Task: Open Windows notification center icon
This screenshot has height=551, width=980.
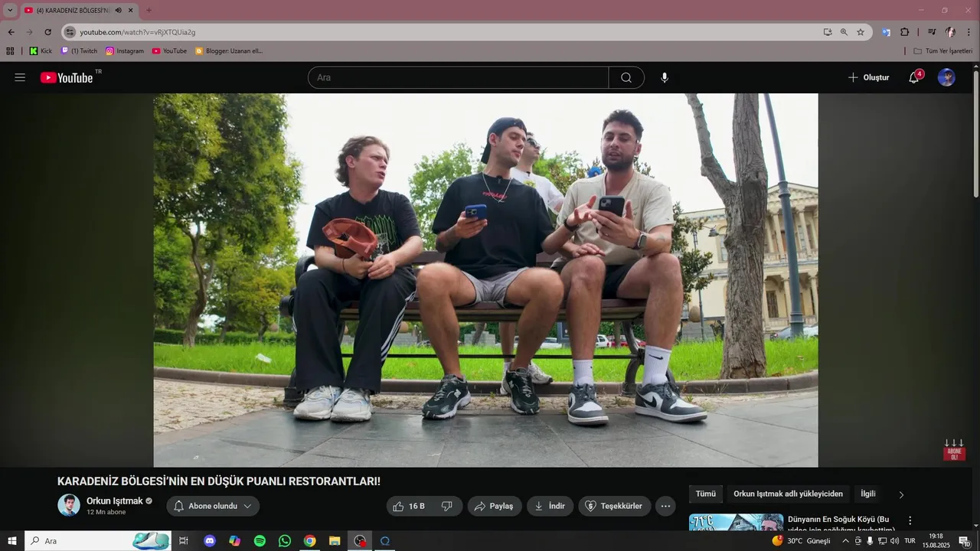Action: click(x=965, y=541)
